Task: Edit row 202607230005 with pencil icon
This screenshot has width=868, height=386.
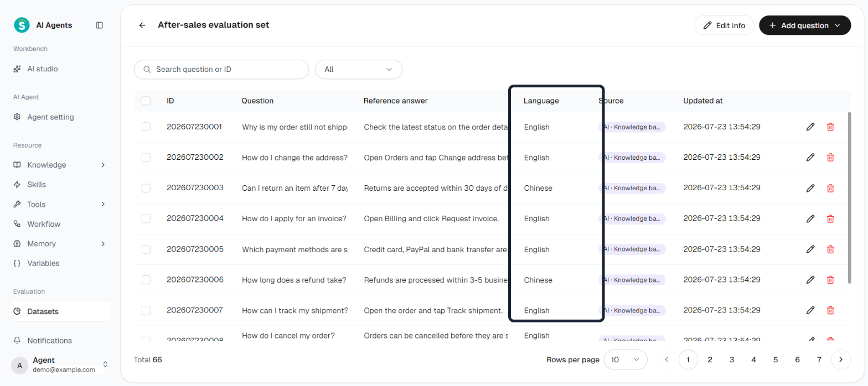Action: 810,249
